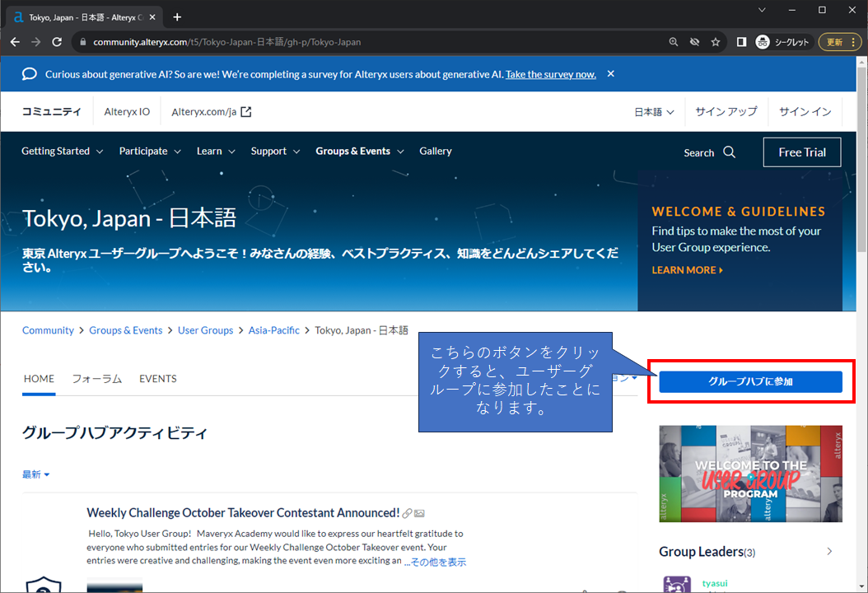Open Take the survey now link

coord(550,74)
